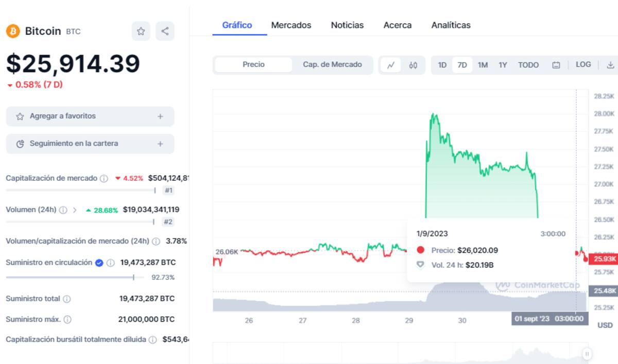Click info icon next to Capitalización de mercado
Image resolution: width=618 pixels, height=364 pixels.
tap(104, 179)
